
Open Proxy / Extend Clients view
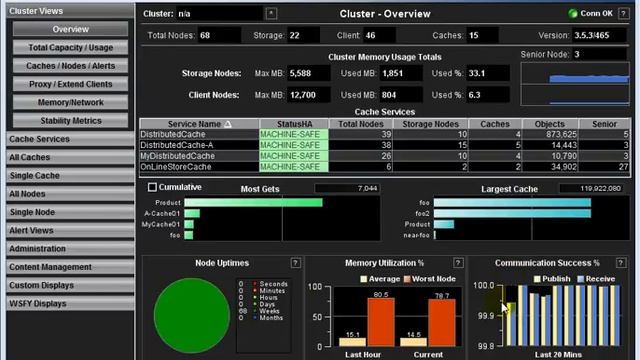[x=70, y=84]
